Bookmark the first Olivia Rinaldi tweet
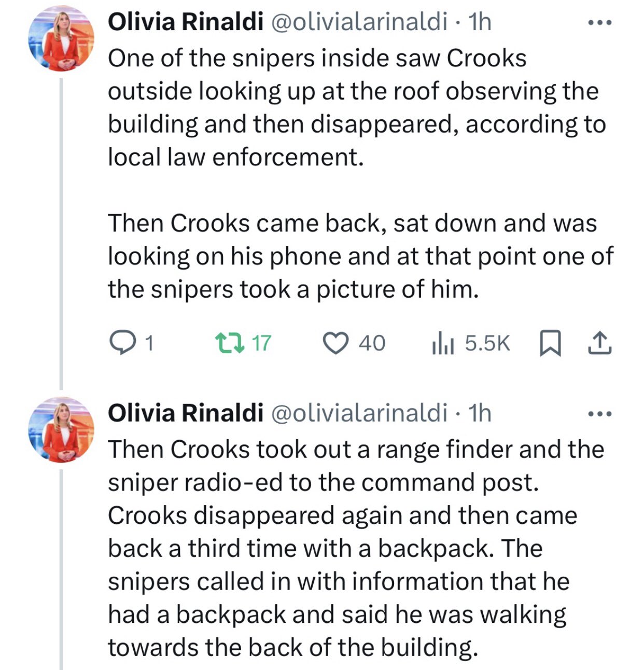 [550, 343]
